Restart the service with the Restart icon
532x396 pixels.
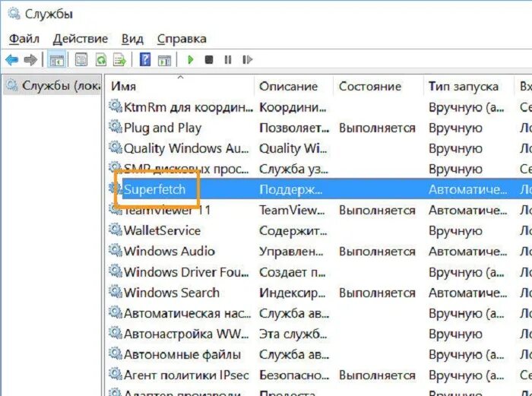pyautogui.click(x=247, y=60)
